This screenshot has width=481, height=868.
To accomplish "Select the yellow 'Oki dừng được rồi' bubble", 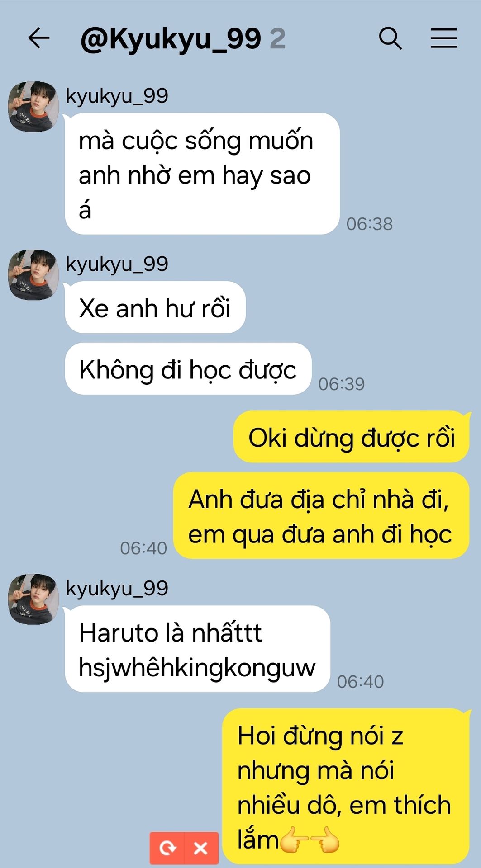I will coord(351,437).
